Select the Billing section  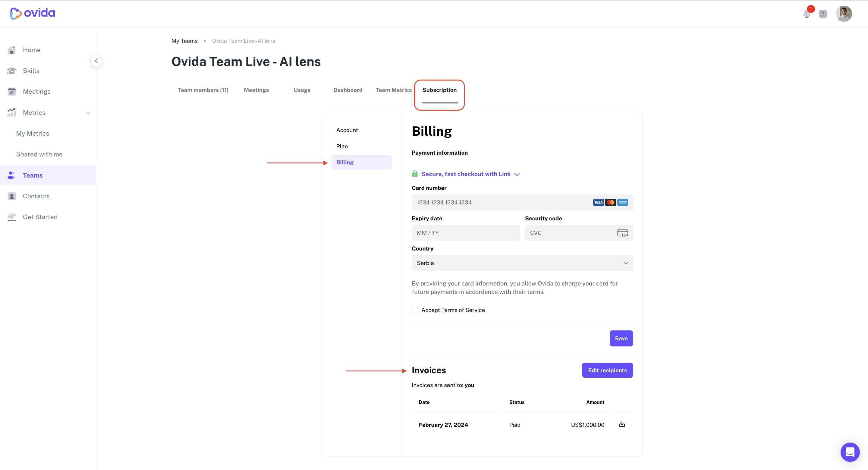362,162
